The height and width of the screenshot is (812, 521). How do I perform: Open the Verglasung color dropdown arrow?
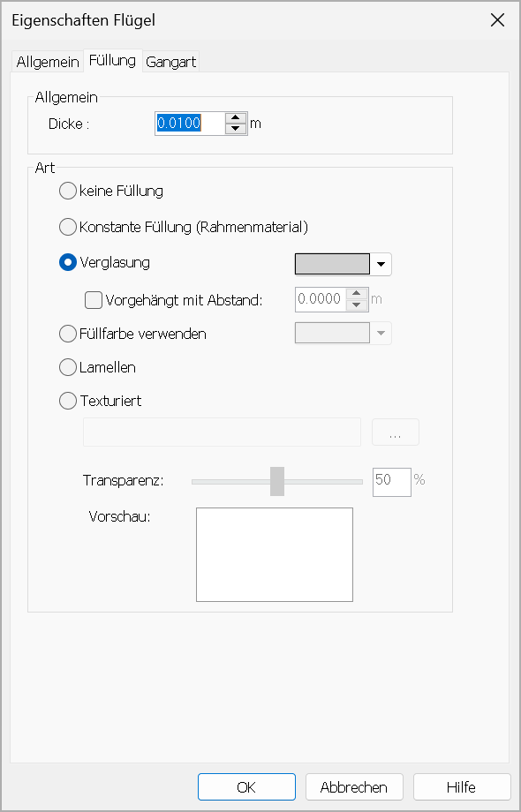pos(381,264)
